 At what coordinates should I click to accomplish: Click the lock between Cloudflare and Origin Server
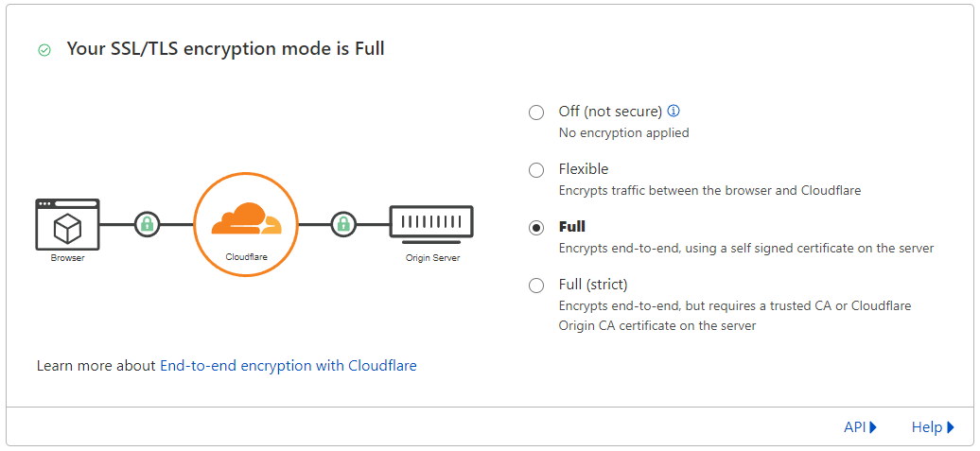pyautogui.click(x=343, y=224)
